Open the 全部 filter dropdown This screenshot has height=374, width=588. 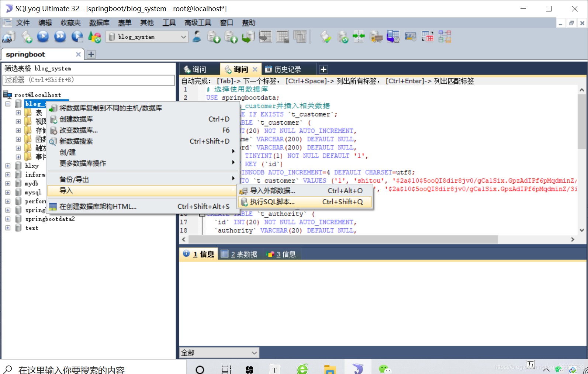tap(219, 353)
